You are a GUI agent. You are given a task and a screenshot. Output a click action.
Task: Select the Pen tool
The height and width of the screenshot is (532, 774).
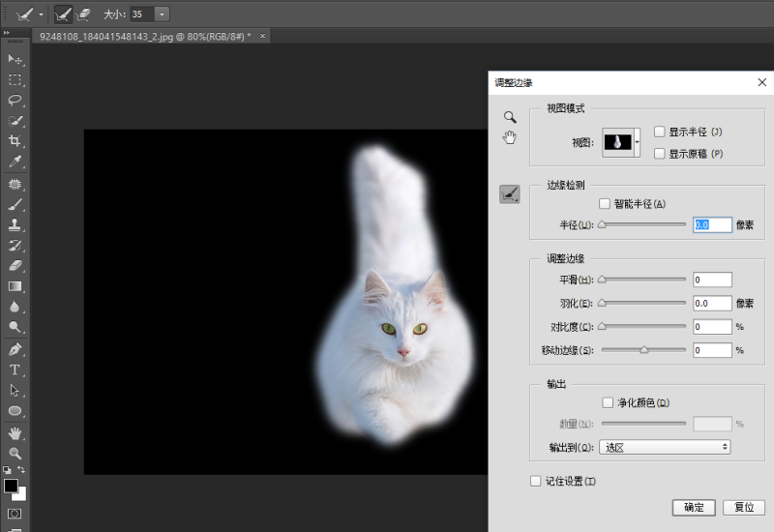click(x=15, y=349)
